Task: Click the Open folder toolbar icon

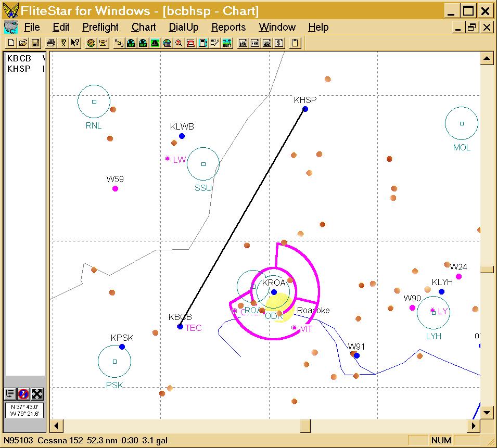Action: click(x=23, y=43)
